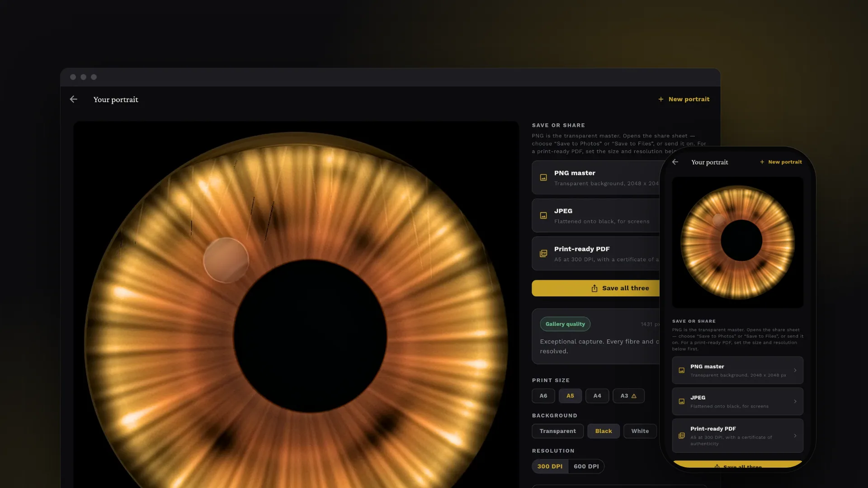This screenshot has width=868, height=488.
Task: Click 'Your portrait' title in desktop window
Action: [116, 99]
